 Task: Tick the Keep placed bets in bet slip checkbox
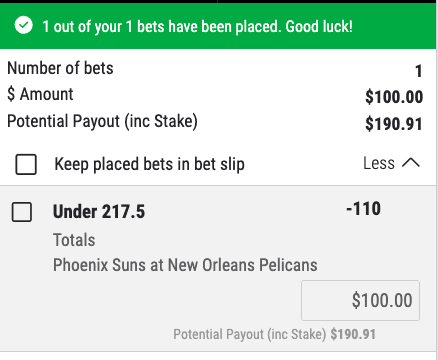[26, 164]
